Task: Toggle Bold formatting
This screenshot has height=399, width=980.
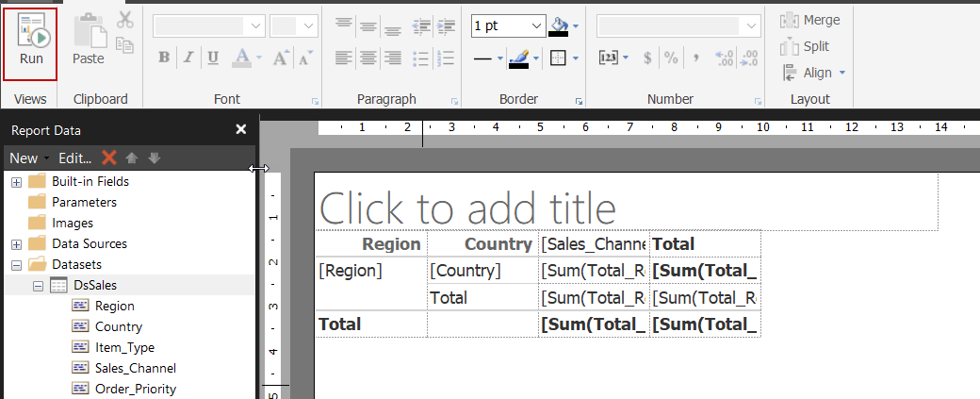Action: 164,58
